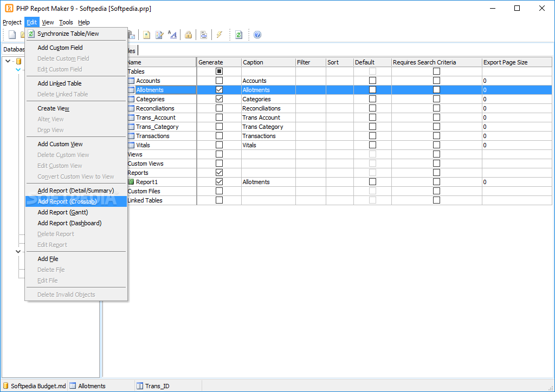Open the Help menu
555x392 pixels.
[84, 22]
